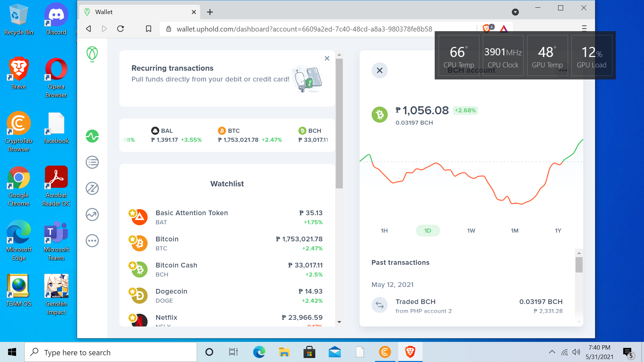Viewport: 644px width, 362px height.
Task: Switch to CryptoTab Browser on the taskbar
Action: click(385, 352)
